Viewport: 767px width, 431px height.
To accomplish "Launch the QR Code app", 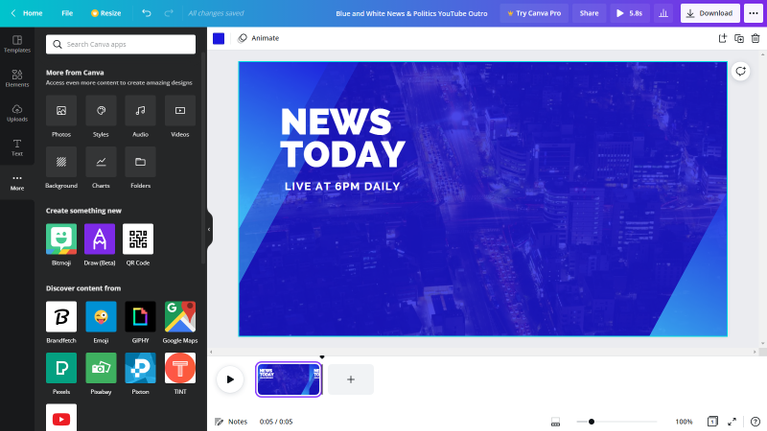I will pyautogui.click(x=138, y=239).
